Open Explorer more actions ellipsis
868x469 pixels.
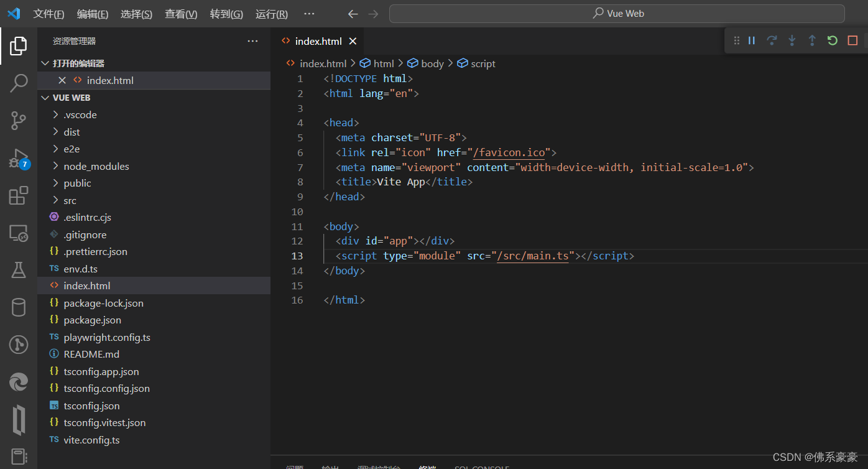pos(252,41)
